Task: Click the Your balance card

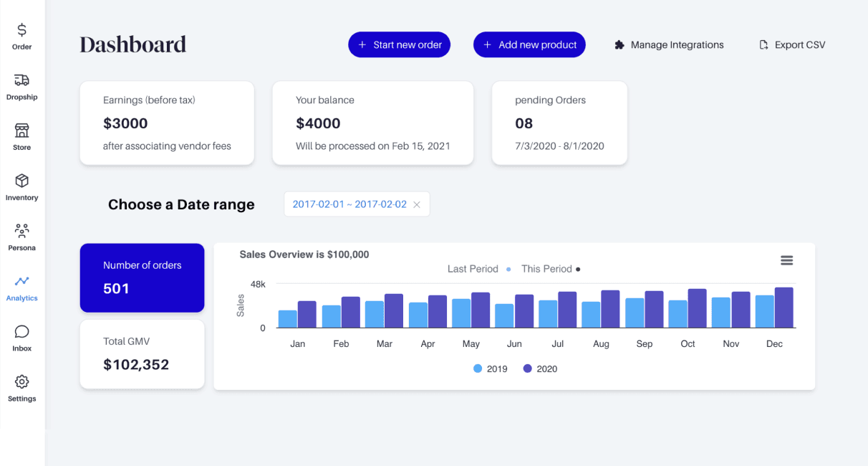Action: (373, 123)
